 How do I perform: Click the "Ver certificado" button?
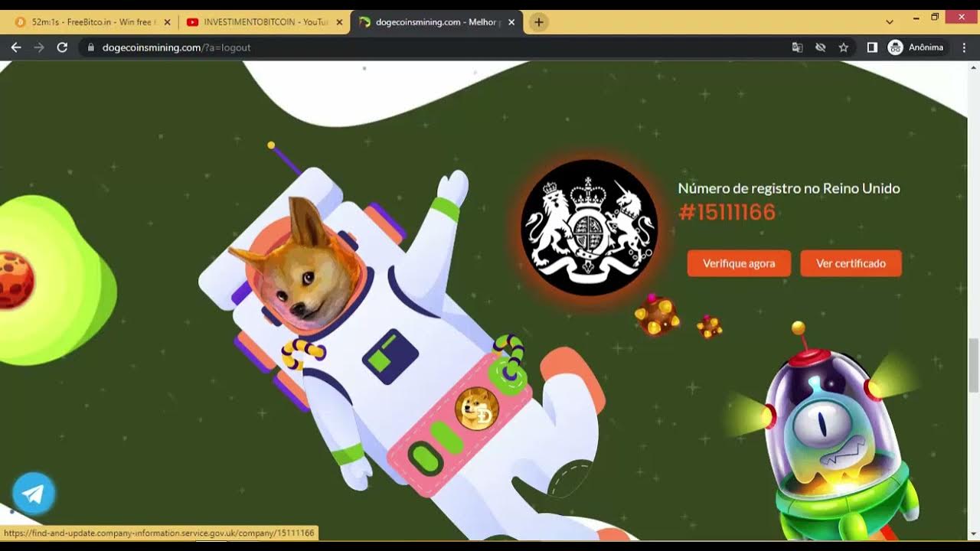(x=851, y=263)
